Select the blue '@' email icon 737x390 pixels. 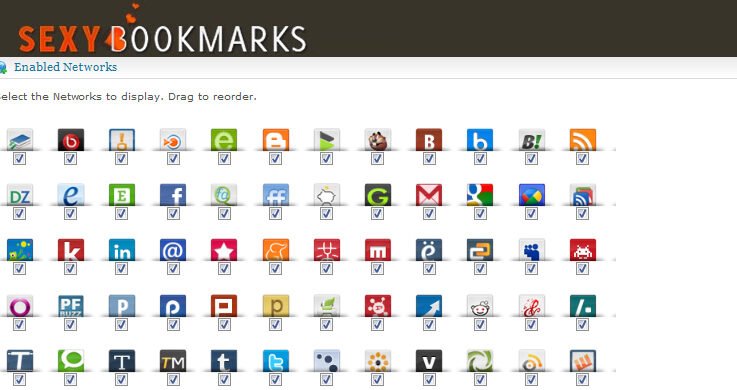[173, 250]
